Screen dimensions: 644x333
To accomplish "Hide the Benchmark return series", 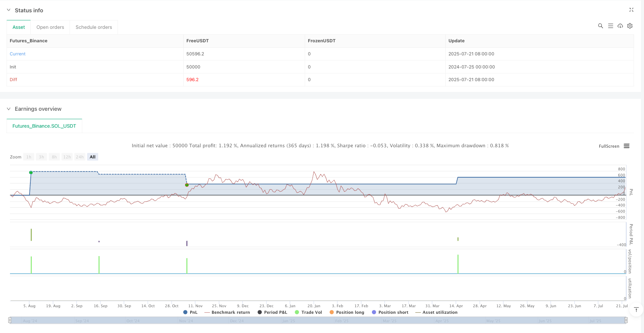I will click(227, 312).
